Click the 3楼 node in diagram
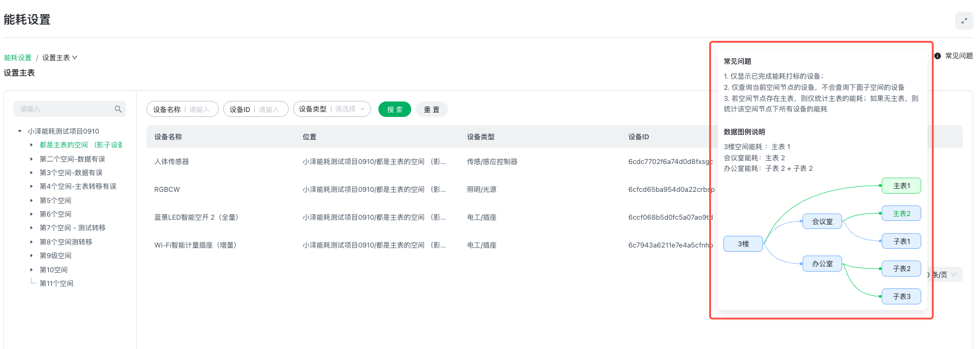Viewport: 980px width, 349px height. point(743,244)
